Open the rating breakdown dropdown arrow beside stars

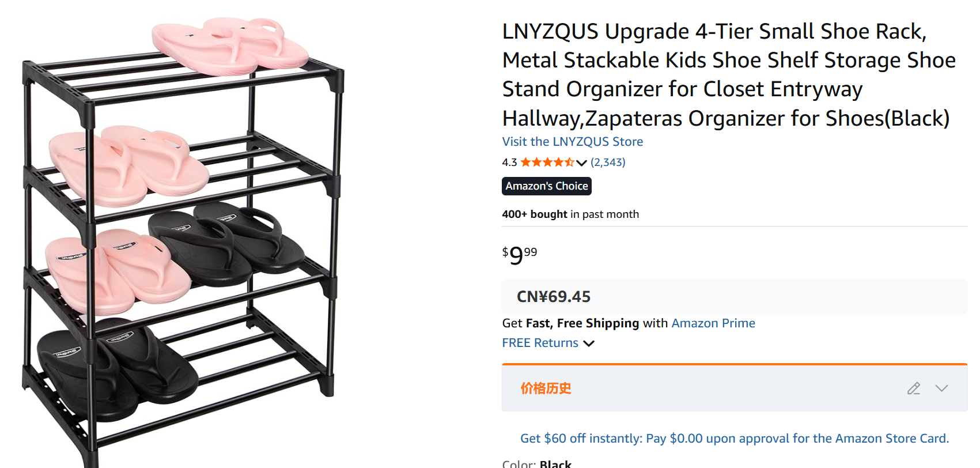pos(581,163)
